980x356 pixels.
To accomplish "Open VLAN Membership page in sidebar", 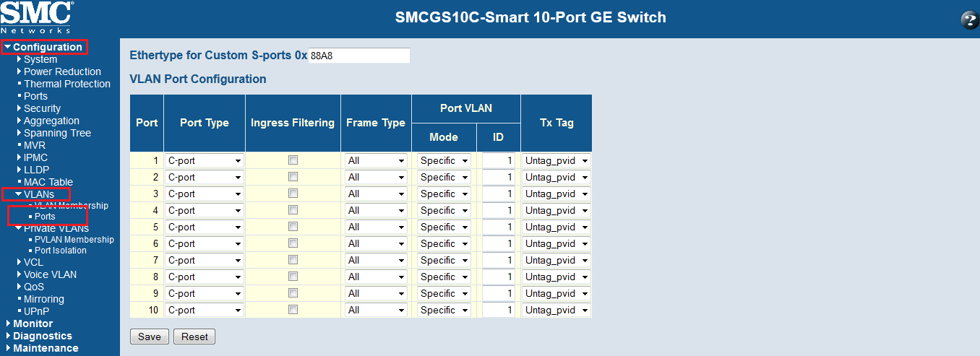I will coord(71,206).
